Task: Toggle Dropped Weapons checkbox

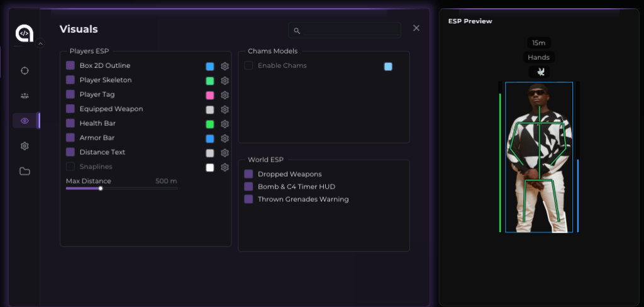Action: (x=248, y=174)
